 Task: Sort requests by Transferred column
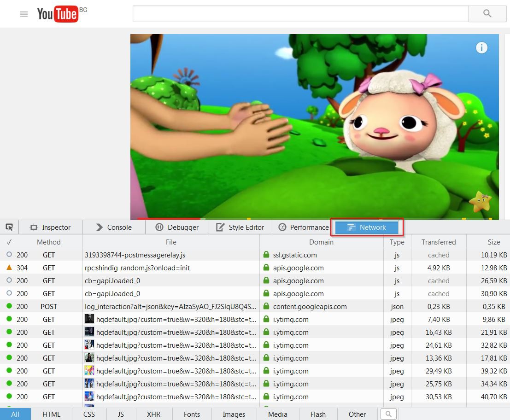tap(438, 242)
